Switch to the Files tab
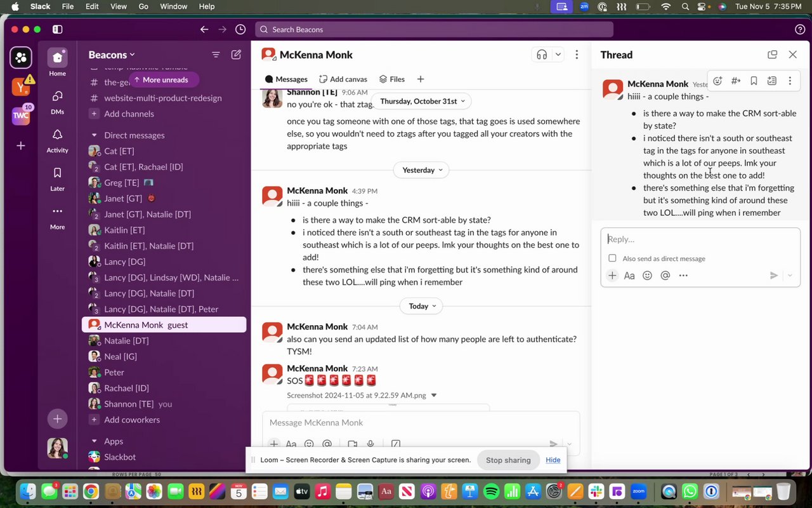The width and height of the screenshot is (812, 508). point(392,79)
